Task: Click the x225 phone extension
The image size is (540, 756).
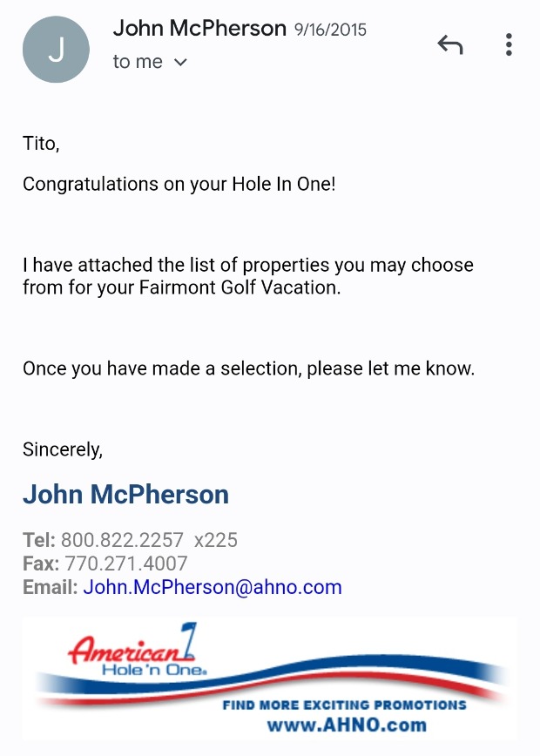Action: pos(216,540)
